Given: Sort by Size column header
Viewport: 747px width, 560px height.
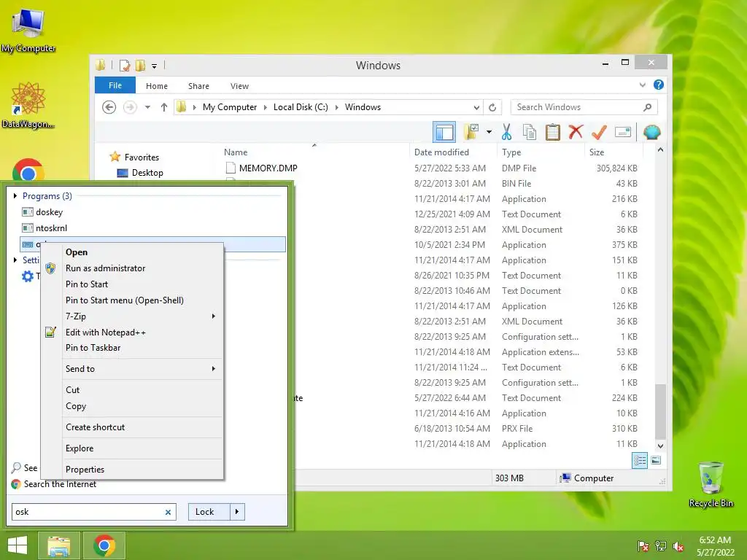Looking at the screenshot, I should coord(597,152).
